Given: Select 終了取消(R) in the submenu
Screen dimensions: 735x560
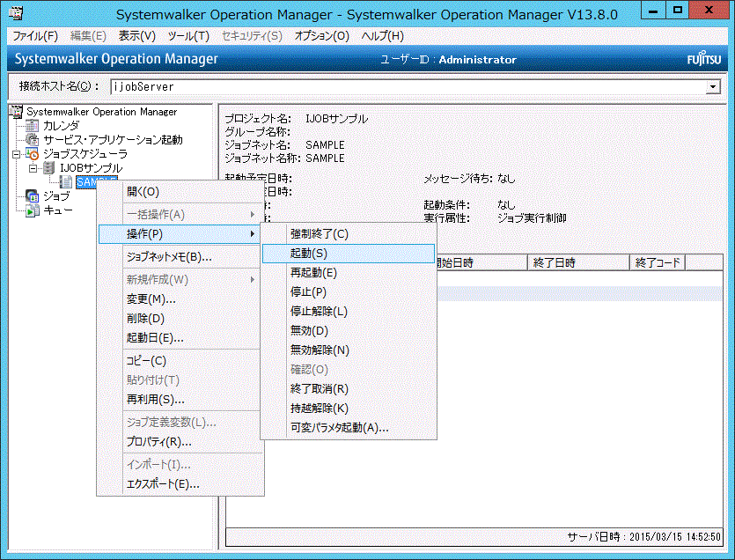Looking at the screenshot, I should click(x=349, y=389).
